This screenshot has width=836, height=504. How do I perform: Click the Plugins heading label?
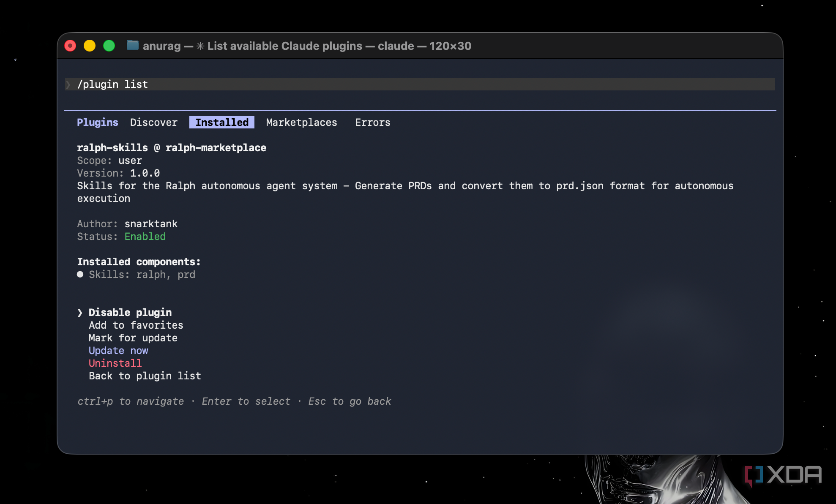[98, 123]
